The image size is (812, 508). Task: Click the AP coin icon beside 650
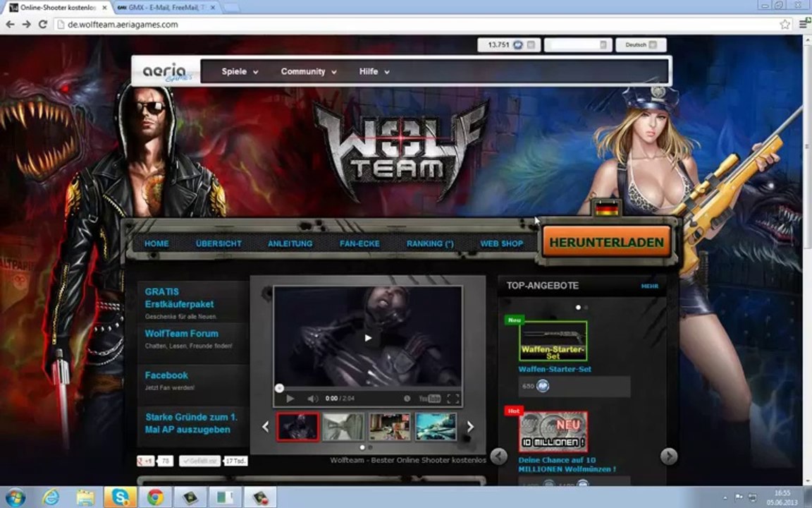[542, 386]
